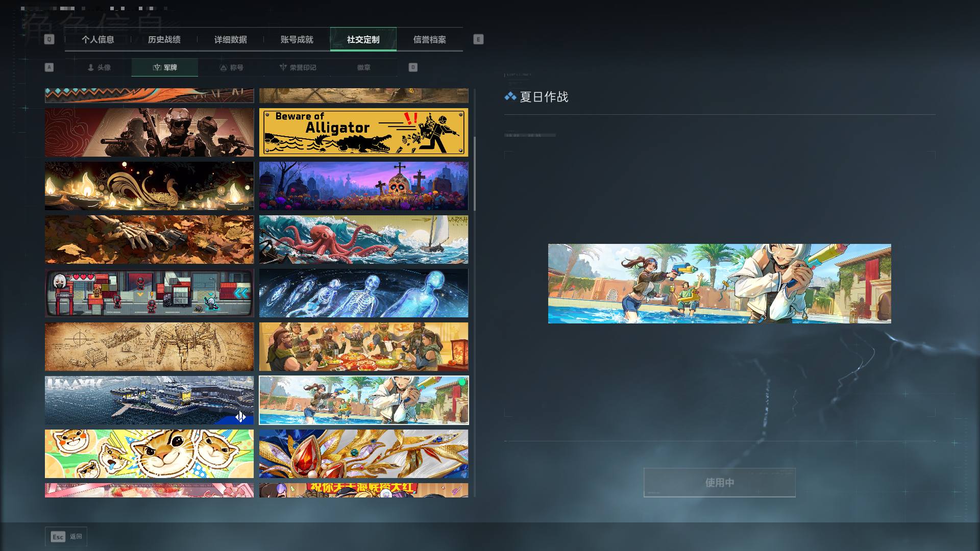Select the soldiers with rifles dog tag
This screenshot has width=980, height=551.
pos(149,132)
